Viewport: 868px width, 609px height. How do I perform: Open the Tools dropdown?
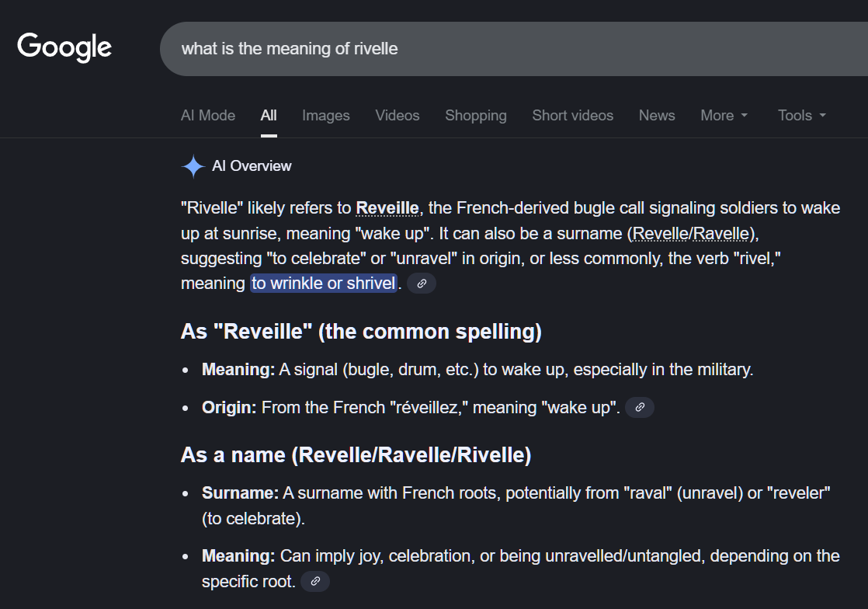[801, 115]
